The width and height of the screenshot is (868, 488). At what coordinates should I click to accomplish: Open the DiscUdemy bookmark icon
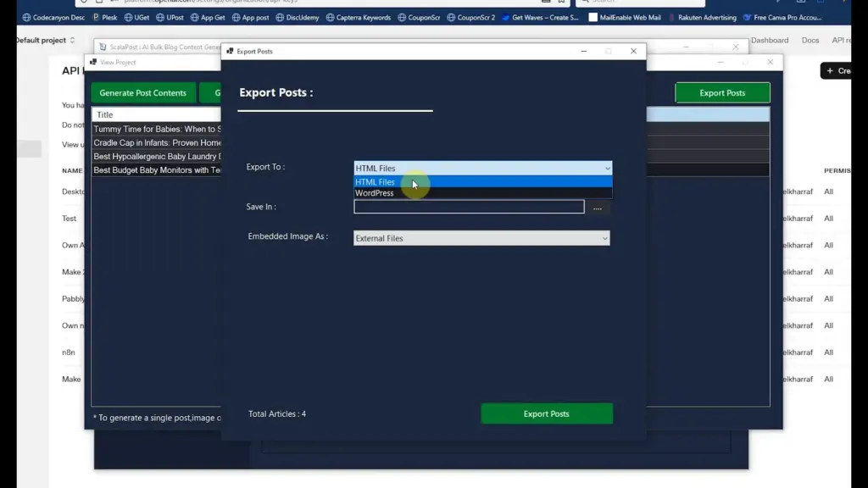pos(280,17)
